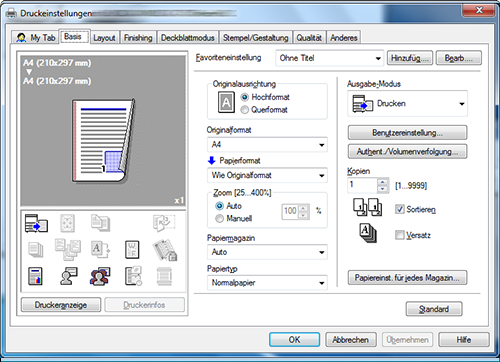Viewport: 500px width, 362px height.
Task: Enable the Versatz checkbox
Action: point(400,235)
